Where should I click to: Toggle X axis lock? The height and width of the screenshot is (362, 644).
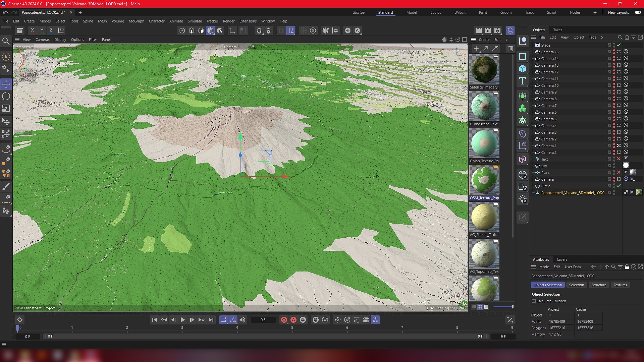pos(32,31)
